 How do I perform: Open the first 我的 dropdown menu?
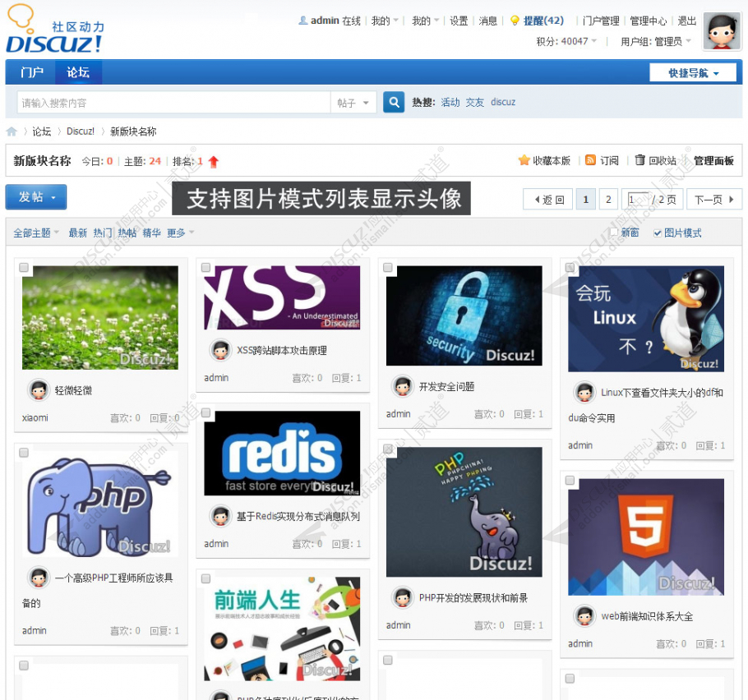(385, 21)
